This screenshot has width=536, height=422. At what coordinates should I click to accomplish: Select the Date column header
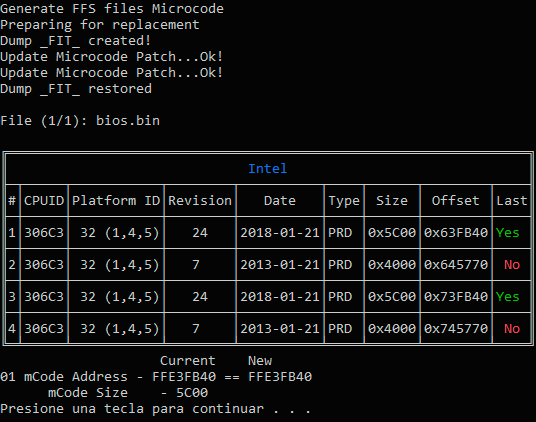point(280,201)
